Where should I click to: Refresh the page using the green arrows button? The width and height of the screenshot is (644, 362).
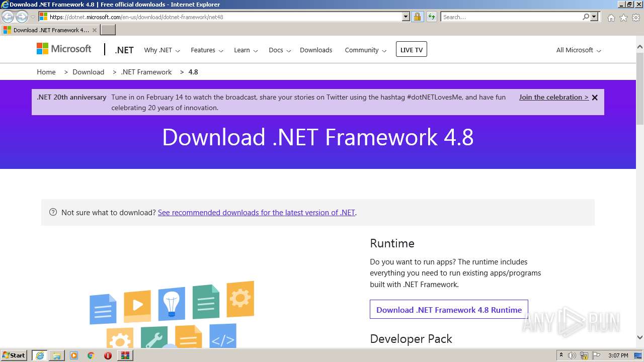click(x=431, y=17)
